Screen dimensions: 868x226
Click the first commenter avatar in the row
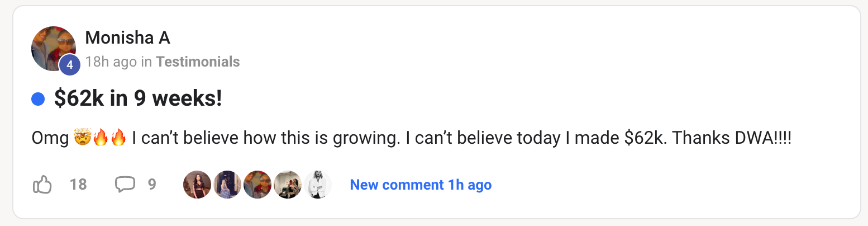pos(197,185)
